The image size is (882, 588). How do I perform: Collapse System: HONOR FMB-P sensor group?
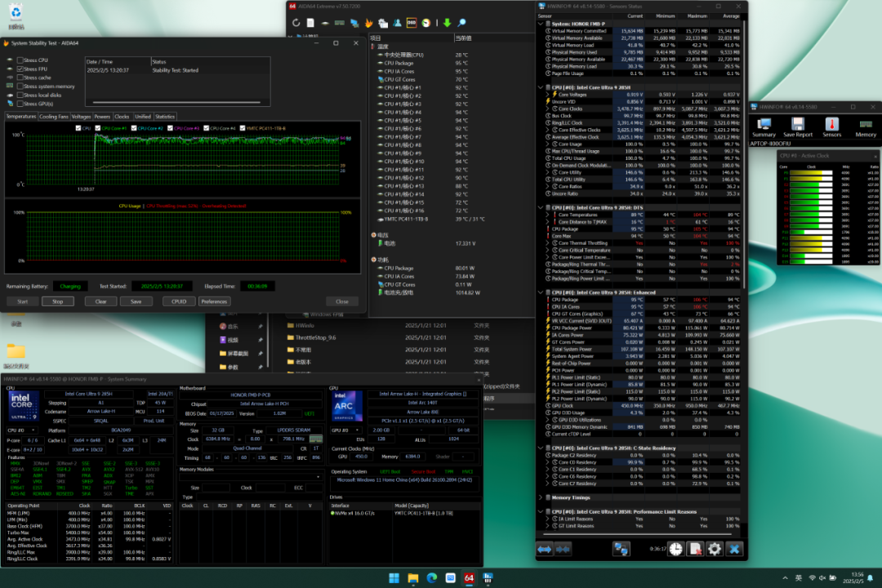[541, 24]
